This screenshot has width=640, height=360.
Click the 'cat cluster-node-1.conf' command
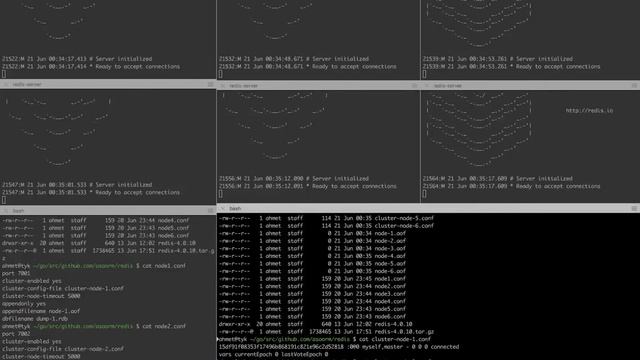point(395,339)
